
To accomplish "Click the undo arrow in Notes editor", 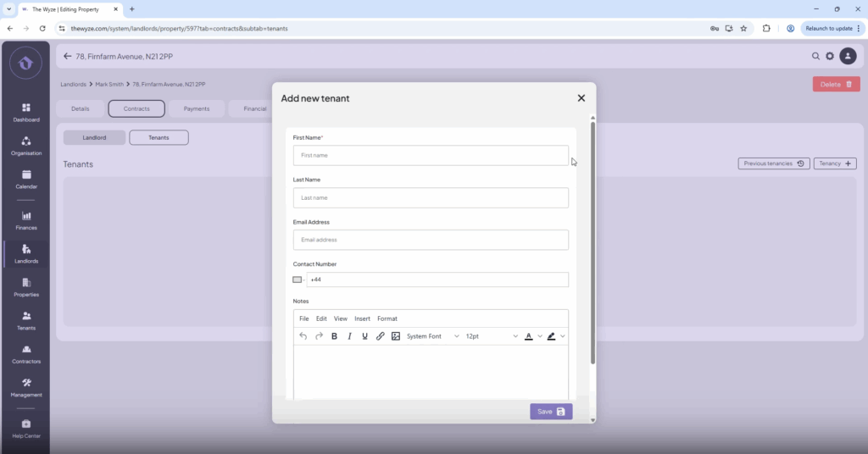I will pos(303,336).
